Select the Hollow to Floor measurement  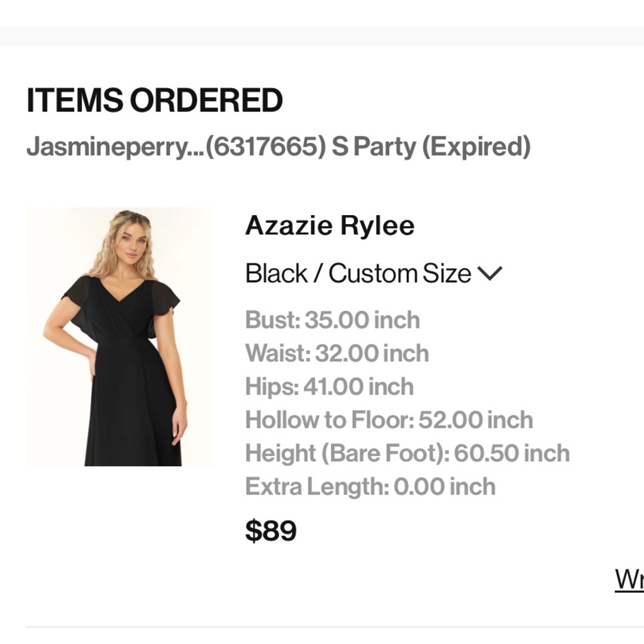389,419
